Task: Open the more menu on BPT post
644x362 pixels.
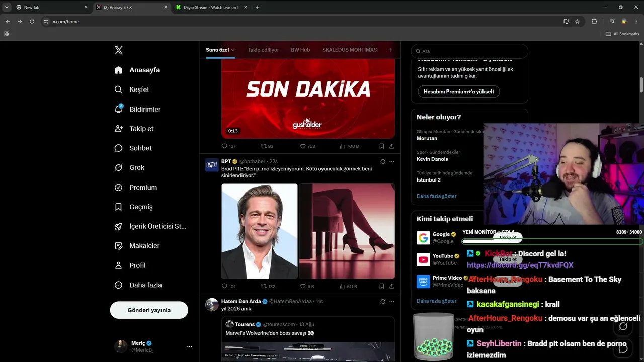Action: coord(392,161)
